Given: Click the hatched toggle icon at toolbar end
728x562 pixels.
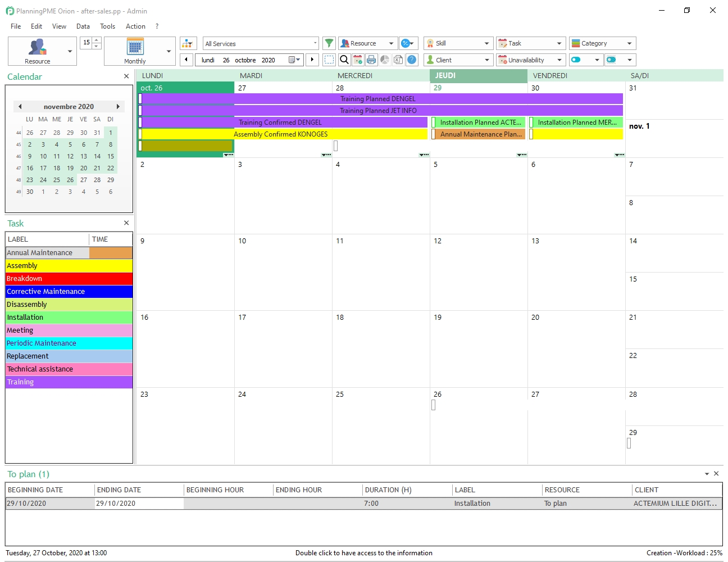Looking at the screenshot, I should click(x=611, y=60).
